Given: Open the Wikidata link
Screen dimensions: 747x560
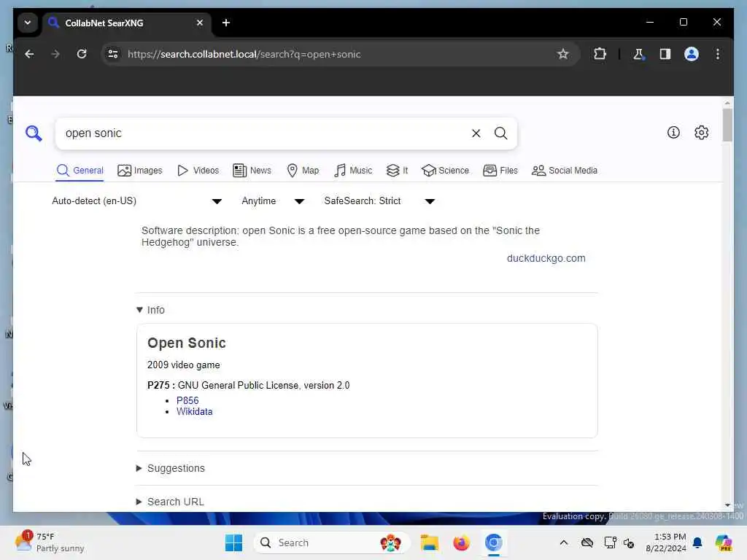Looking at the screenshot, I should click(194, 411).
